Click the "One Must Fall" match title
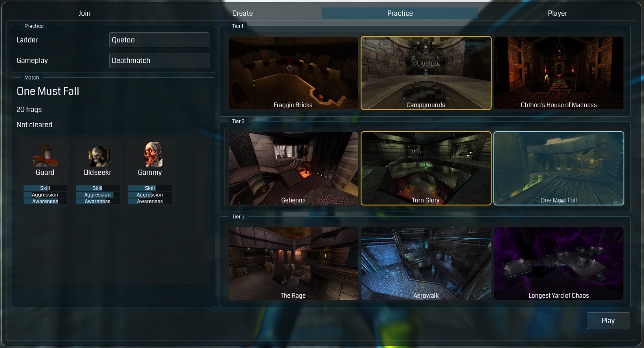 (x=48, y=91)
